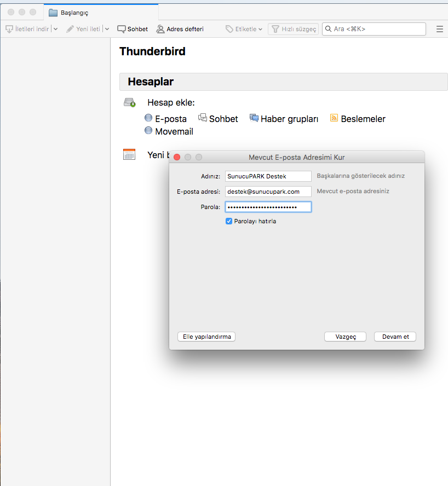
Task: Click the Beslemeler RSS icon
Action: pyautogui.click(x=334, y=118)
